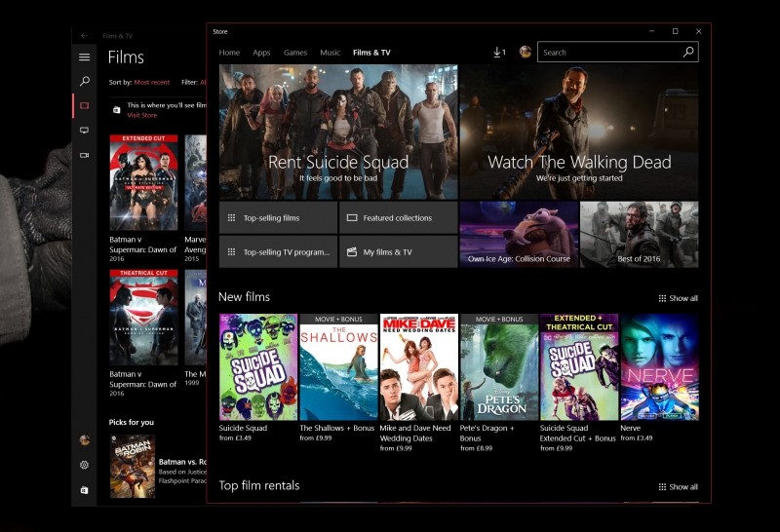Click the Store account profile picture
Screen dimensions: 780x532
coord(526,53)
